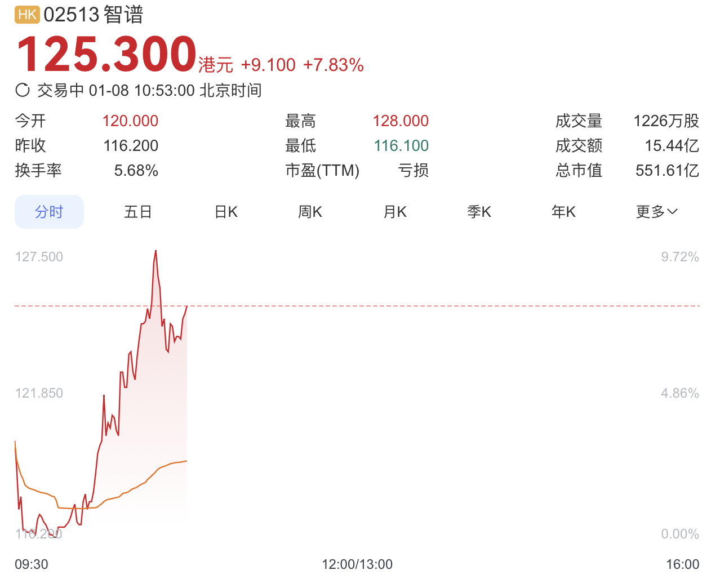Click the large 125.300 current price
The width and height of the screenshot is (711, 588).
tap(106, 54)
